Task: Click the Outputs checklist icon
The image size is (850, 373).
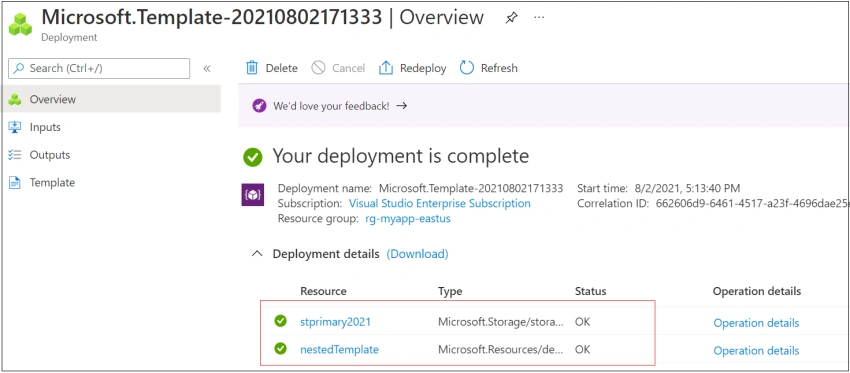Action: click(15, 155)
